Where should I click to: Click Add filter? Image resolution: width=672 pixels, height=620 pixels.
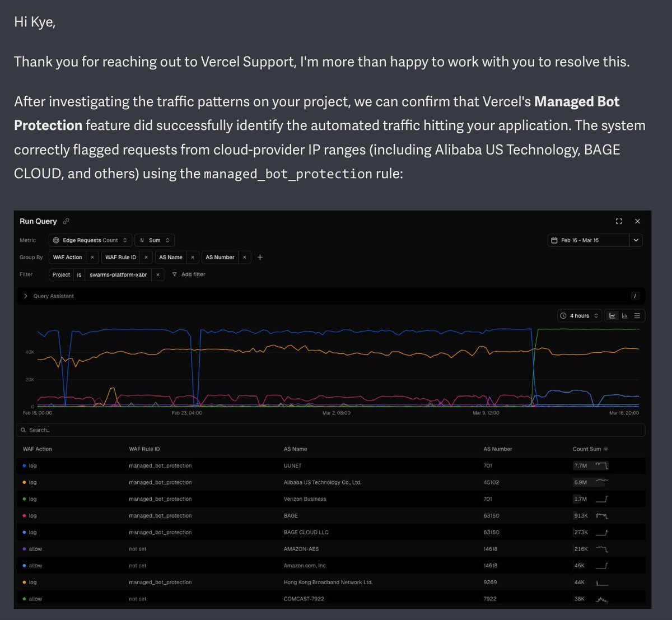coord(189,274)
